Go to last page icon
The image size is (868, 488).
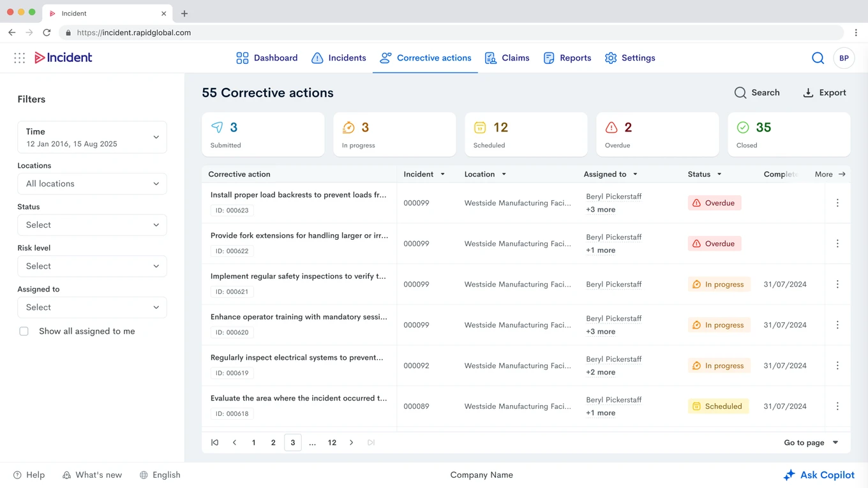coord(371,443)
